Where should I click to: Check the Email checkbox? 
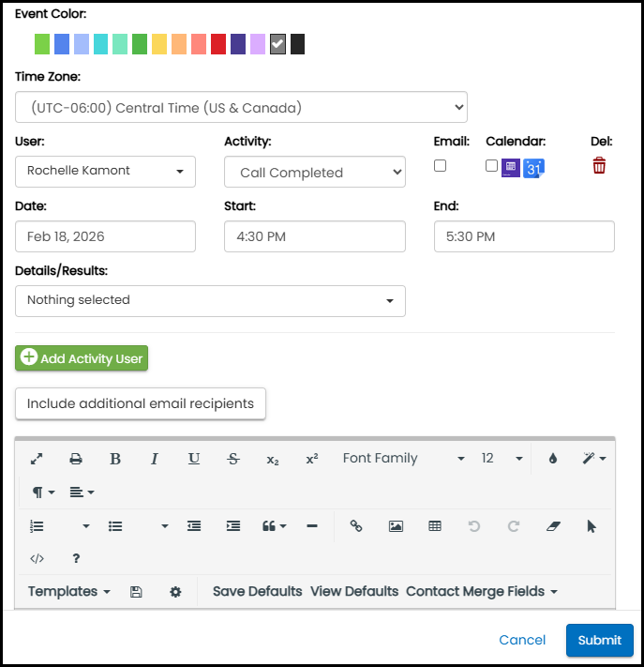(x=440, y=165)
